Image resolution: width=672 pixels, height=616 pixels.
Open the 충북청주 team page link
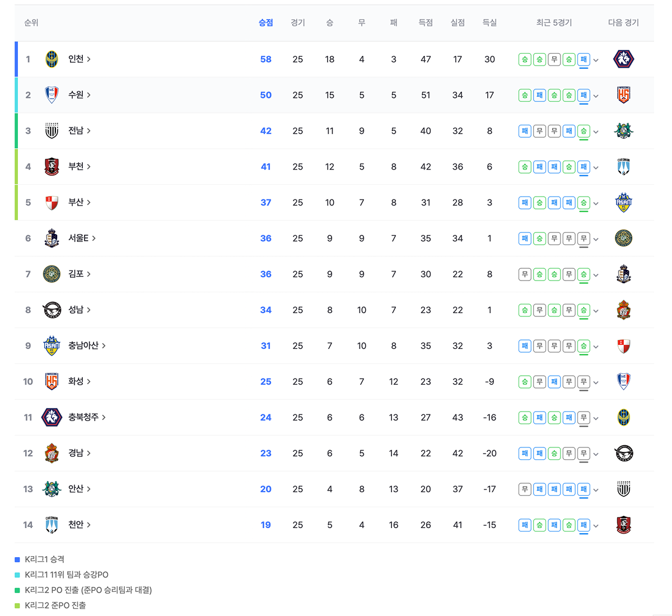coord(87,417)
